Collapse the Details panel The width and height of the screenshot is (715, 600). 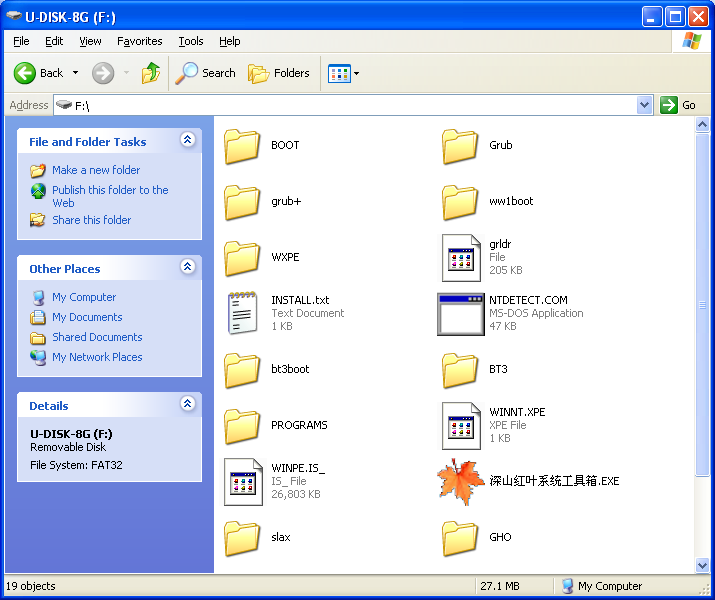(187, 403)
